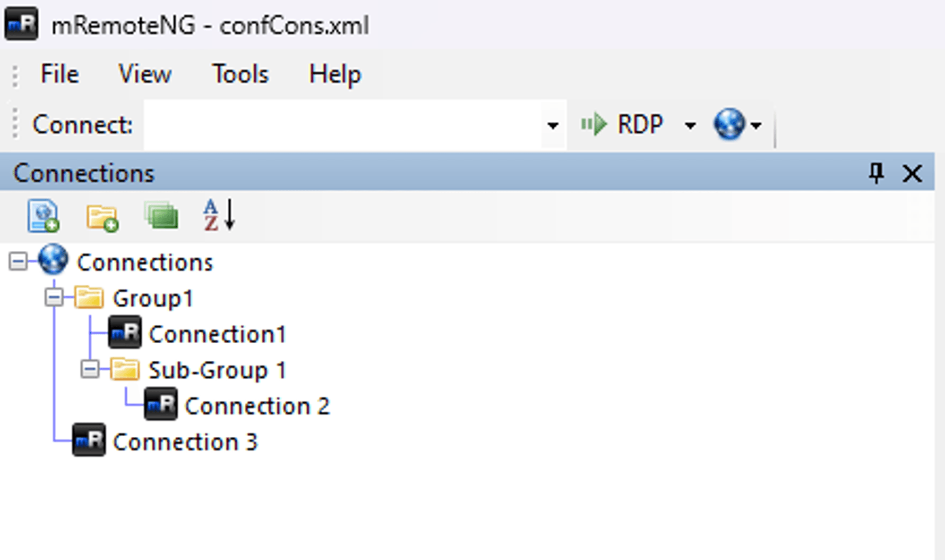Click the globe icon in the toolbar
This screenshot has height=560, width=945.
tap(729, 125)
